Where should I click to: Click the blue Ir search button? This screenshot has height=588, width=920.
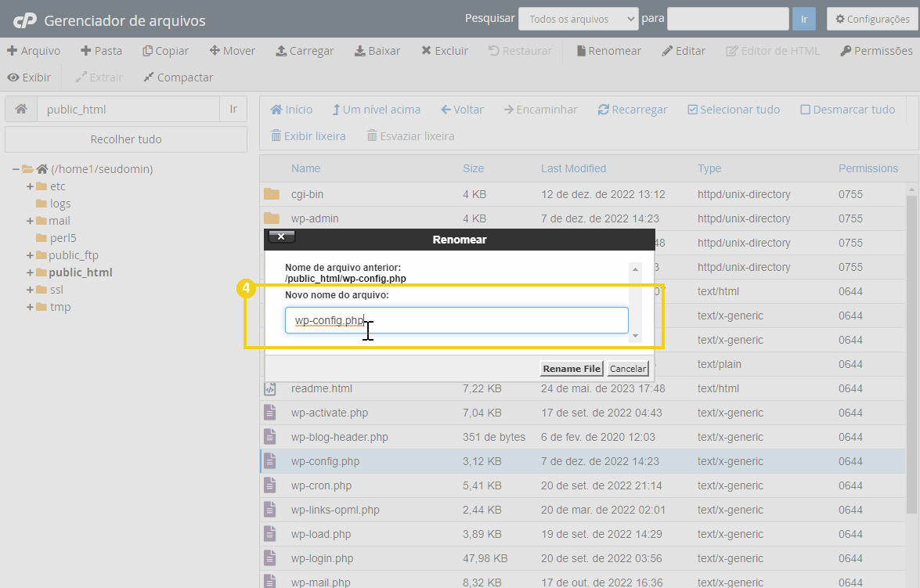tap(804, 19)
